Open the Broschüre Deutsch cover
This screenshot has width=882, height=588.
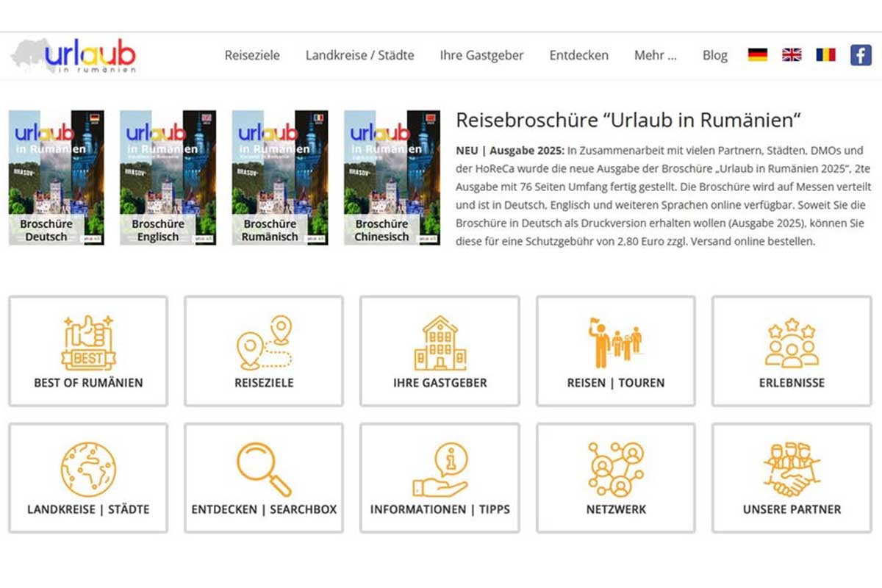(57, 178)
